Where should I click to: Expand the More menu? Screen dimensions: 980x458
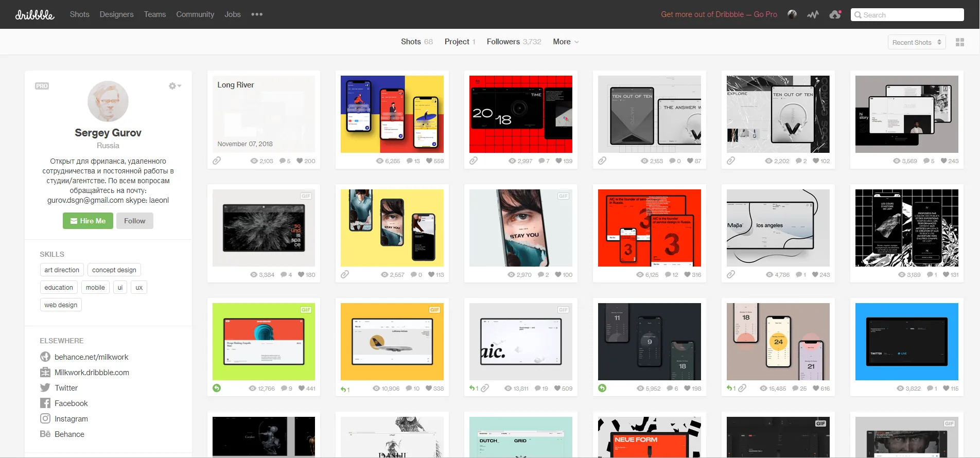tap(566, 42)
